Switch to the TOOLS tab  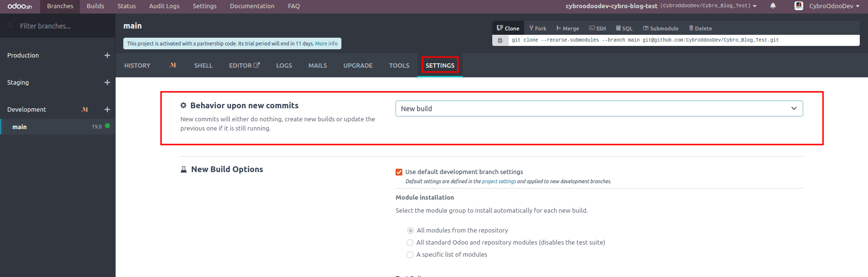[399, 65]
